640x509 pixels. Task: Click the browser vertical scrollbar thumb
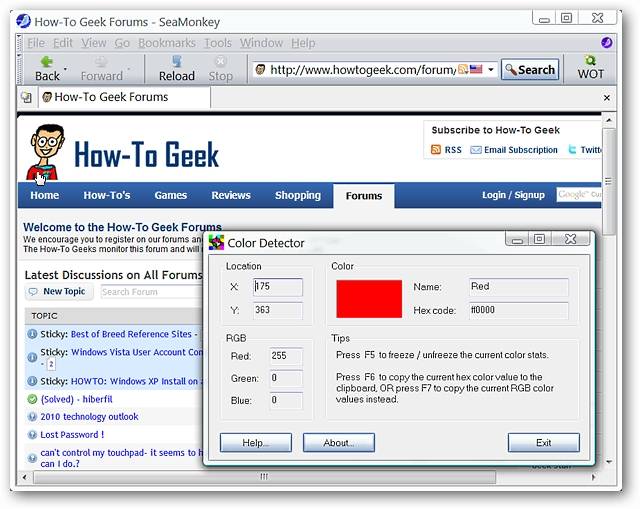pyautogui.click(x=608, y=182)
